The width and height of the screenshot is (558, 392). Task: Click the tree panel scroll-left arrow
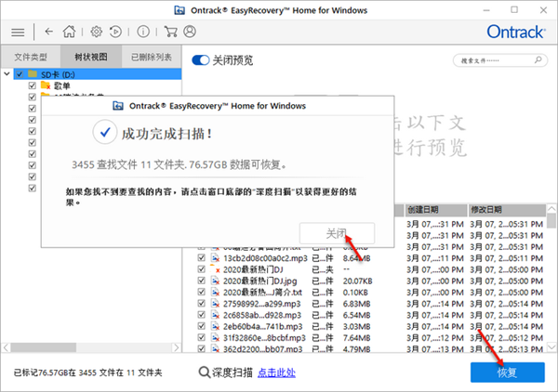pyautogui.click(x=7, y=347)
